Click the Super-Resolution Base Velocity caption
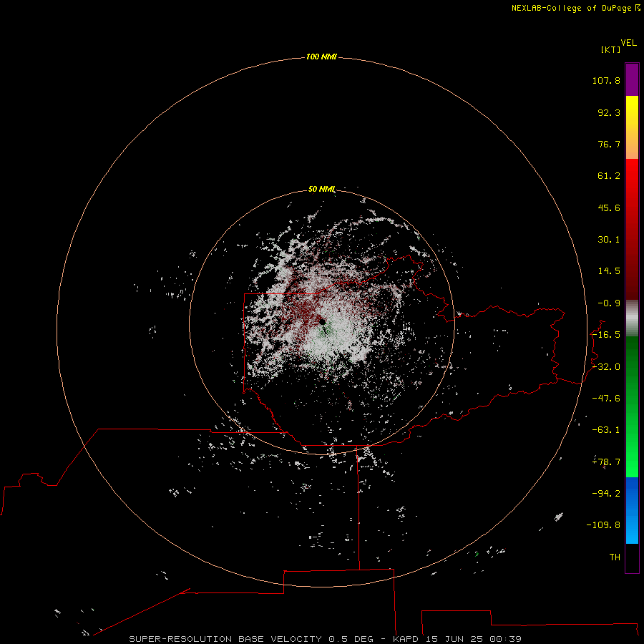 coord(325,639)
